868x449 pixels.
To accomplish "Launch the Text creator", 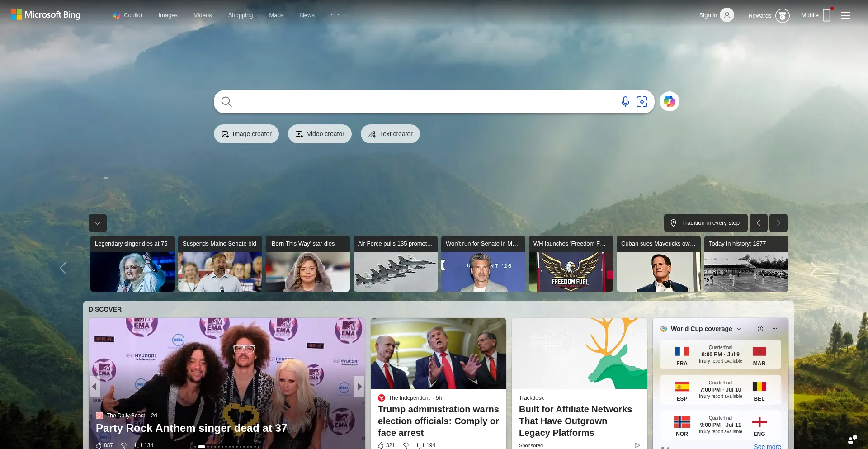I will point(390,134).
